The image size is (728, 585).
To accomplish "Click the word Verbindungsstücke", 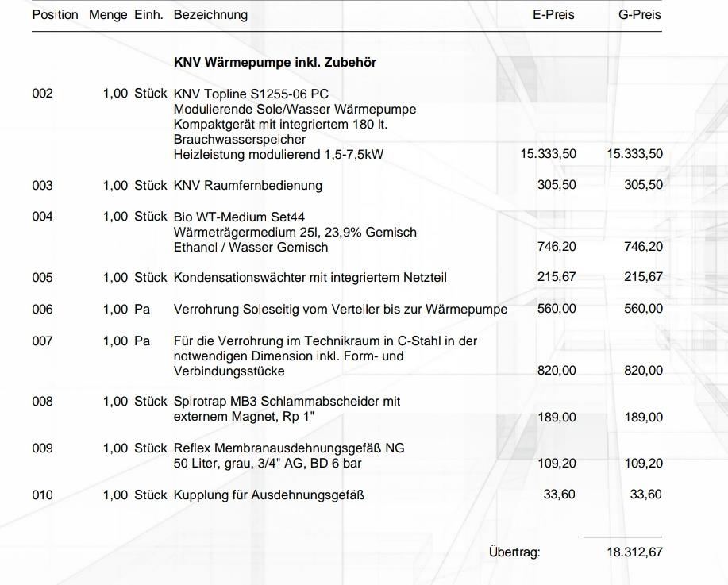I will pos(229,371).
